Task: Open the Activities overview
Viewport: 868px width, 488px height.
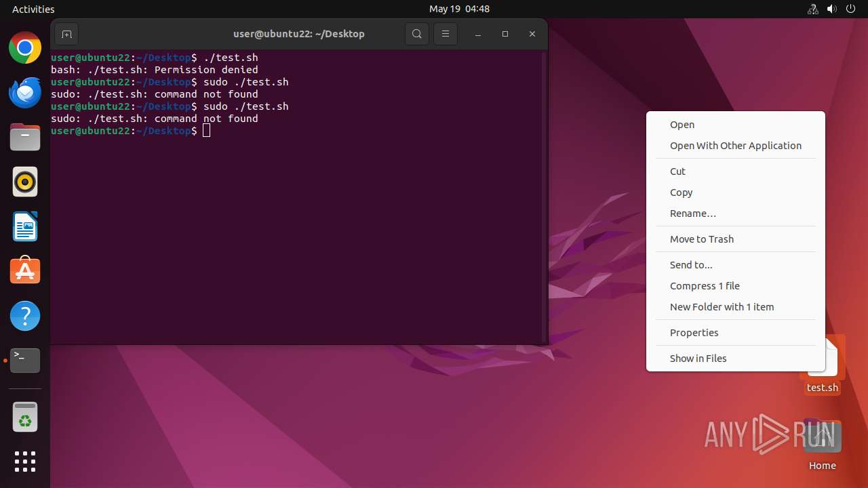Action: (x=33, y=9)
